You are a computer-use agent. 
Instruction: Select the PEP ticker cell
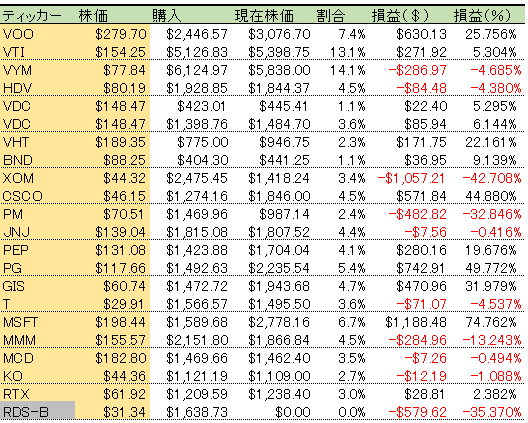click(16, 250)
